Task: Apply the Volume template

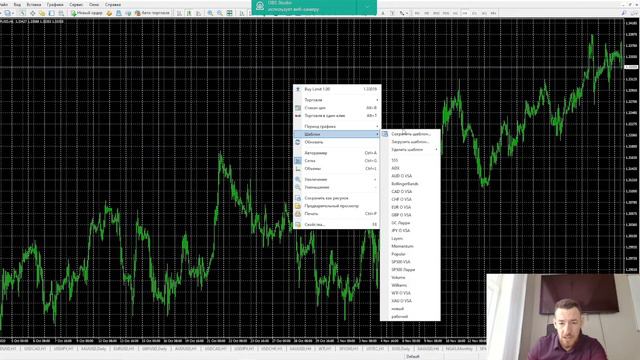Action: [x=410, y=277]
